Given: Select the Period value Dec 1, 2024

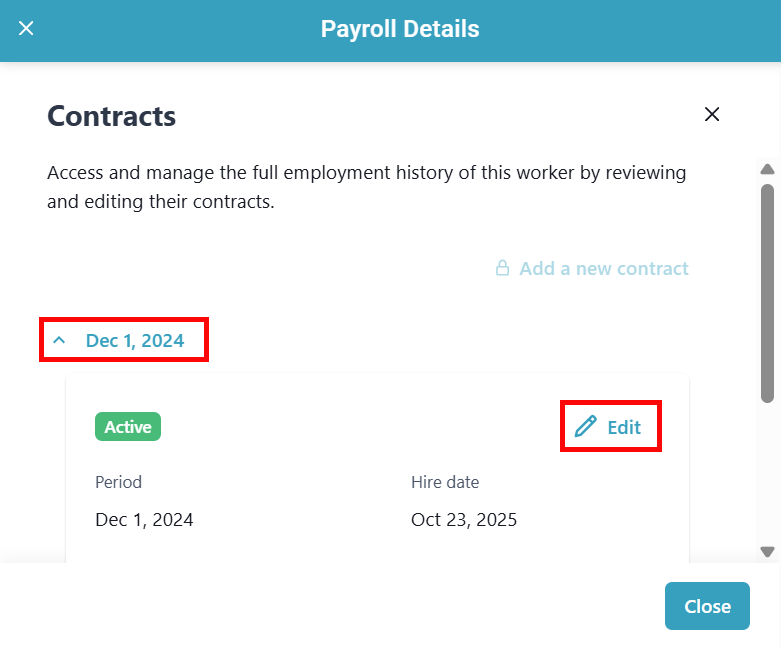Looking at the screenshot, I should pyautogui.click(x=144, y=520).
